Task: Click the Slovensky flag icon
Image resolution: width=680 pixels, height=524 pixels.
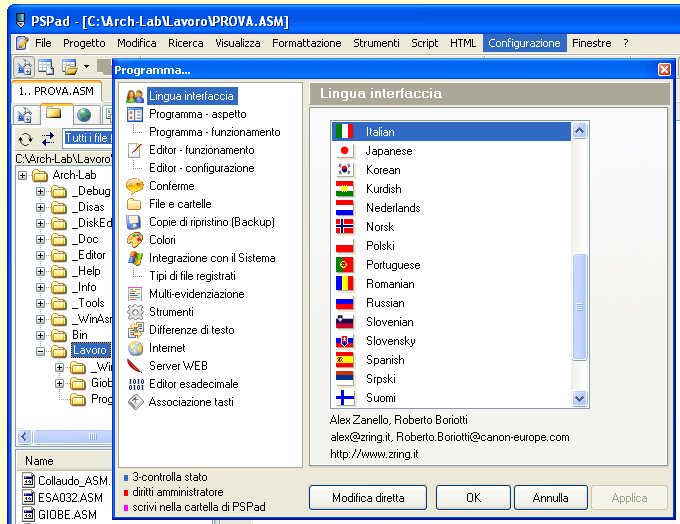Action: tap(345, 341)
